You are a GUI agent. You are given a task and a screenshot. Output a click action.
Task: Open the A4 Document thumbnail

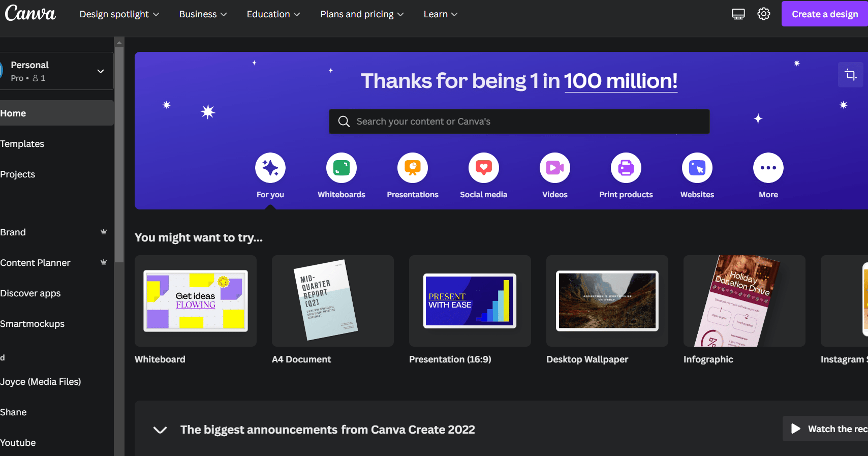click(333, 301)
